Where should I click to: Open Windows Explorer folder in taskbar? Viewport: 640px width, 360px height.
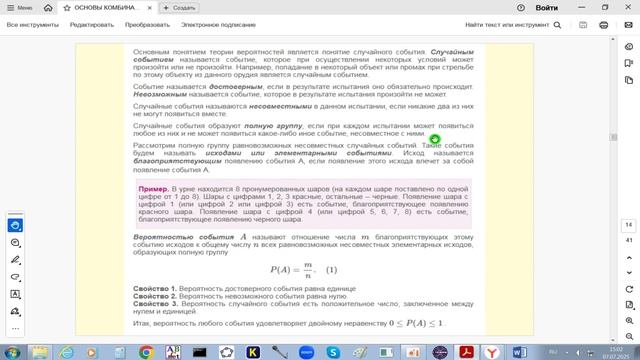40,352
